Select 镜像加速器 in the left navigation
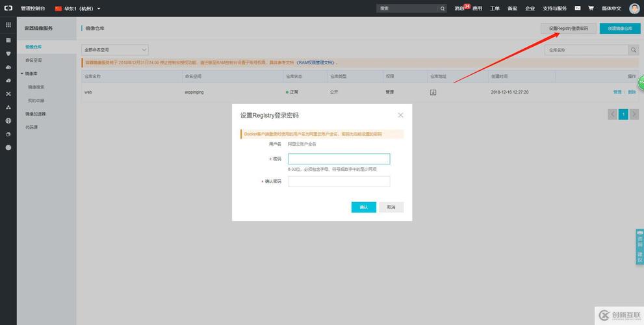This screenshot has height=325, width=644. [x=35, y=114]
